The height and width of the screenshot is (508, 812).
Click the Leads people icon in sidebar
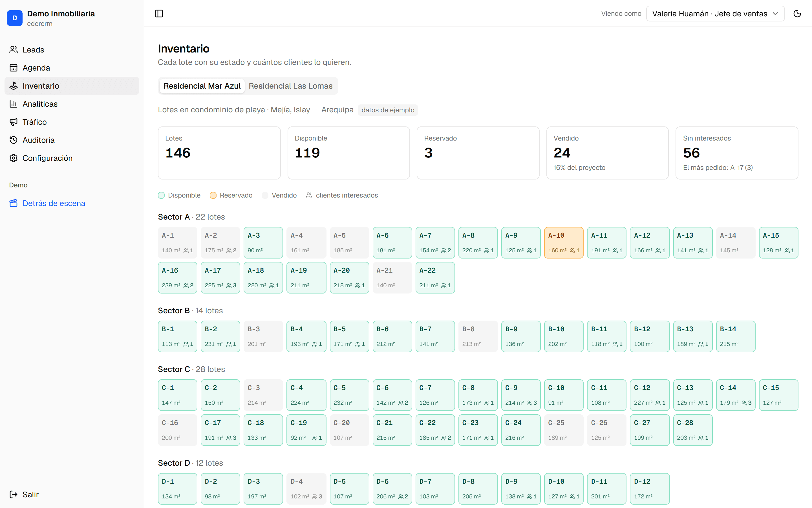(x=14, y=50)
